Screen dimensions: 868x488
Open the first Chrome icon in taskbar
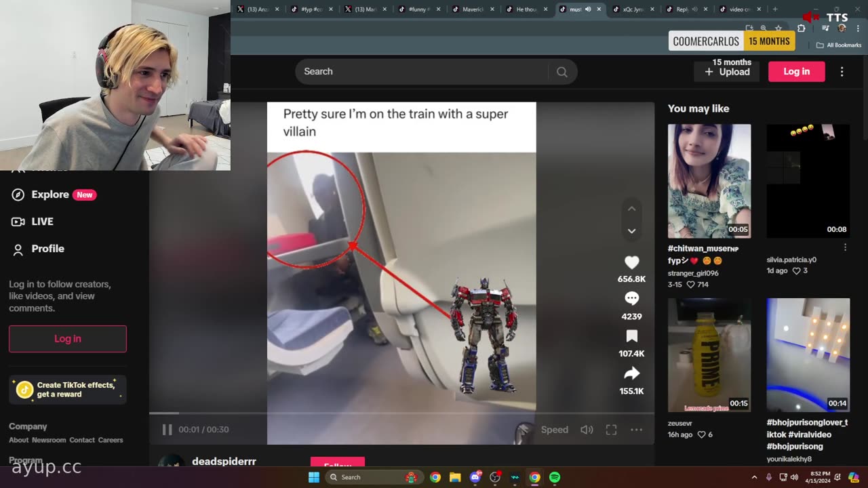coord(435,477)
